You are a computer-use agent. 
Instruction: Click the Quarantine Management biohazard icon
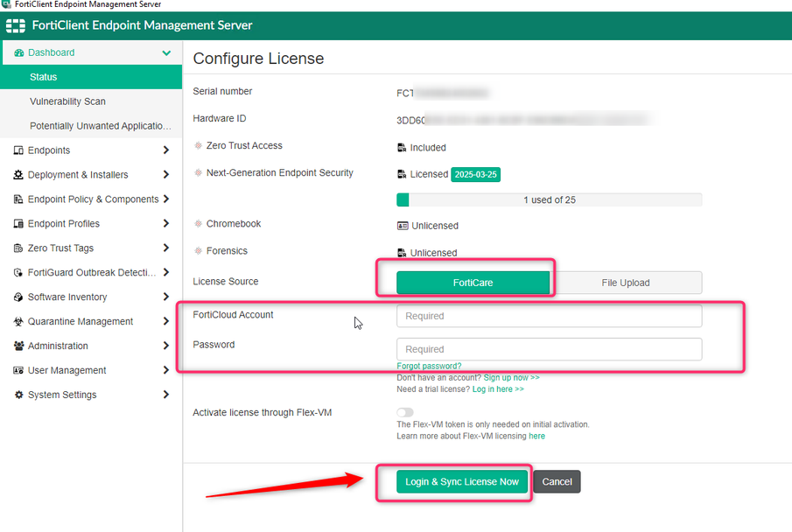(x=18, y=321)
